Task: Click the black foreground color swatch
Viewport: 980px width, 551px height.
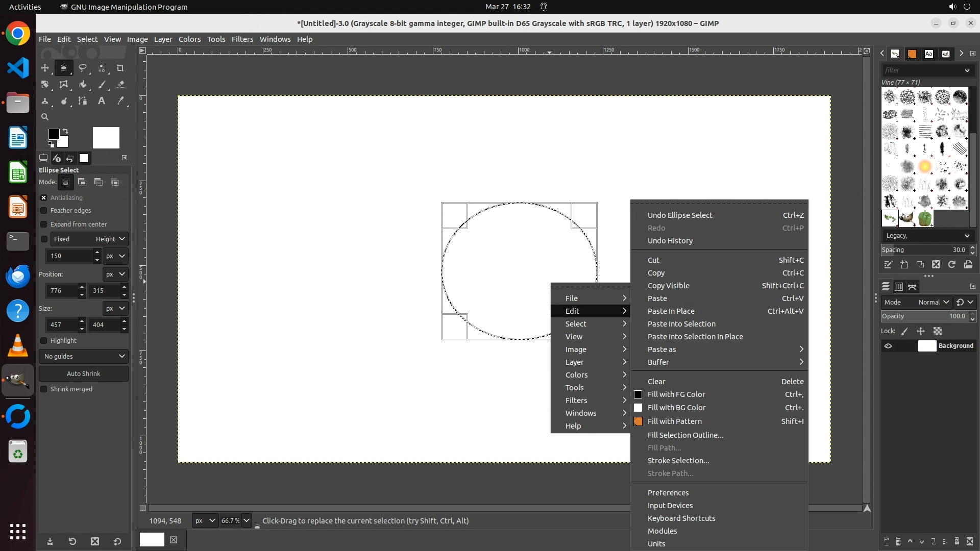Action: (53, 134)
